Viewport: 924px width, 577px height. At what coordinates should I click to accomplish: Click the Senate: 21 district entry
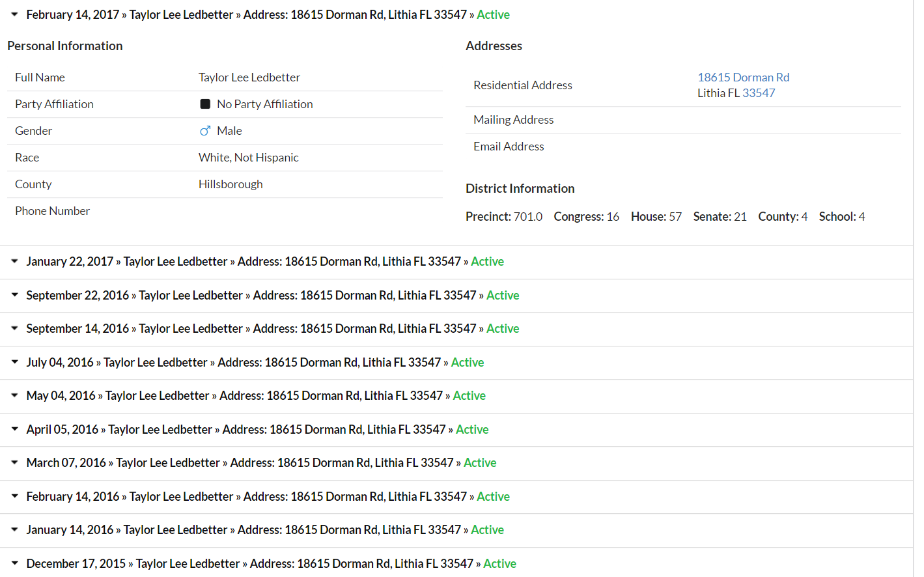tap(720, 216)
